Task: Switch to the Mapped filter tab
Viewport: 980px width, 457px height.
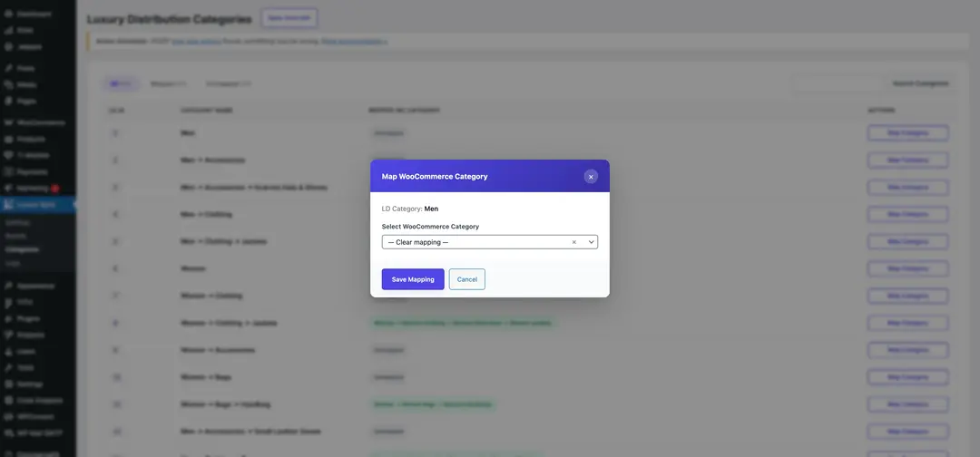Action: point(168,83)
